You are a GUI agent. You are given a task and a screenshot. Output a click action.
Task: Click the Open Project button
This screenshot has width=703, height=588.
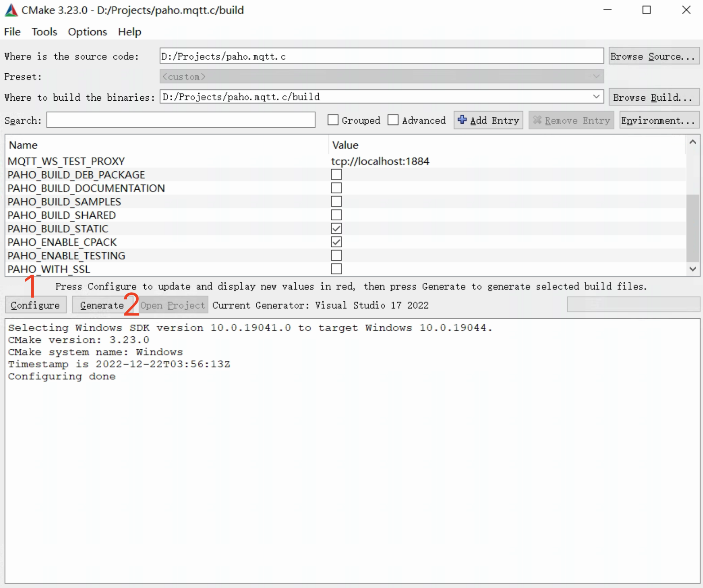pos(173,305)
